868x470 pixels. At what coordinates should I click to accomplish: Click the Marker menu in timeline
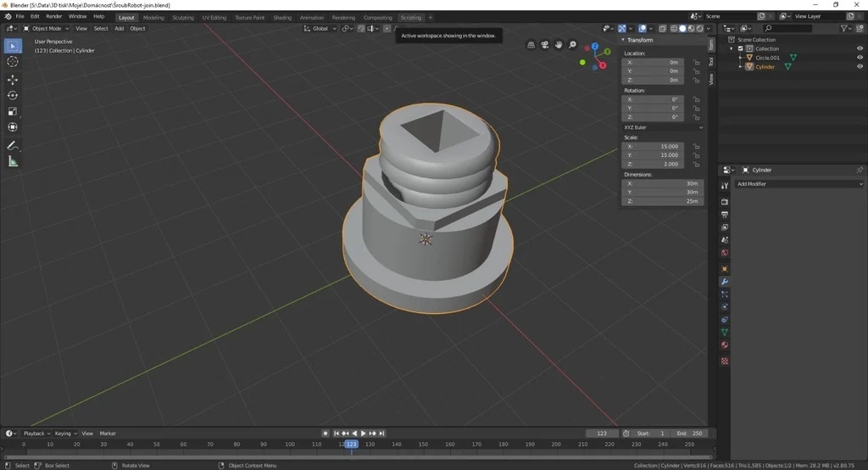108,434
